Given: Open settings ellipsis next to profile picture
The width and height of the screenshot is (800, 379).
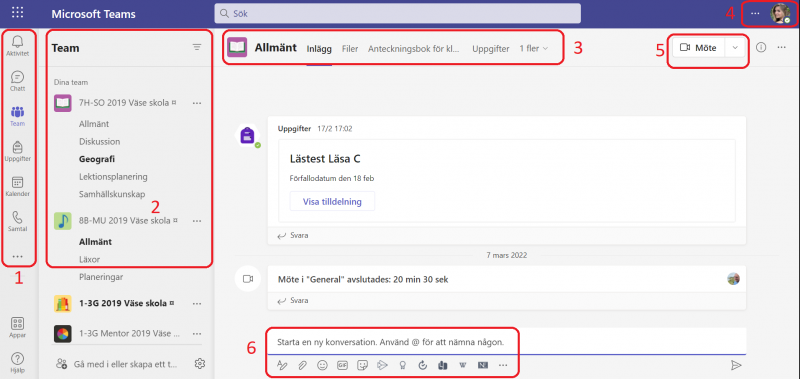Looking at the screenshot, I should pyautogui.click(x=755, y=14).
